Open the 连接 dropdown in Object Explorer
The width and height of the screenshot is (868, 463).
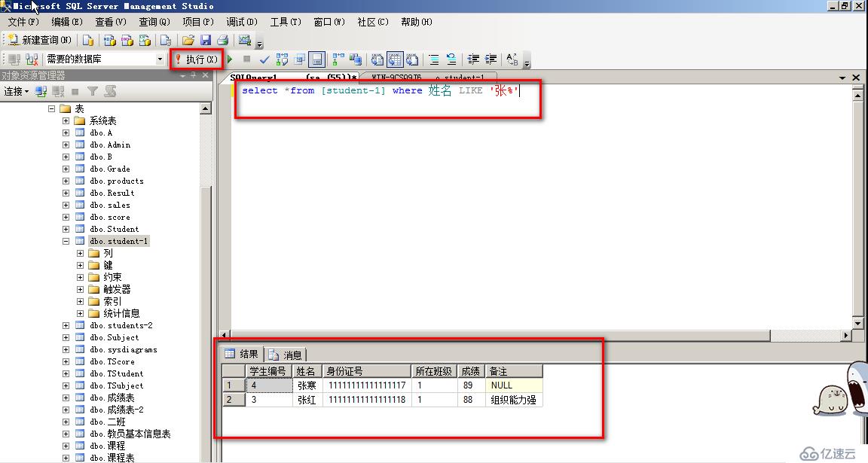tap(17, 91)
